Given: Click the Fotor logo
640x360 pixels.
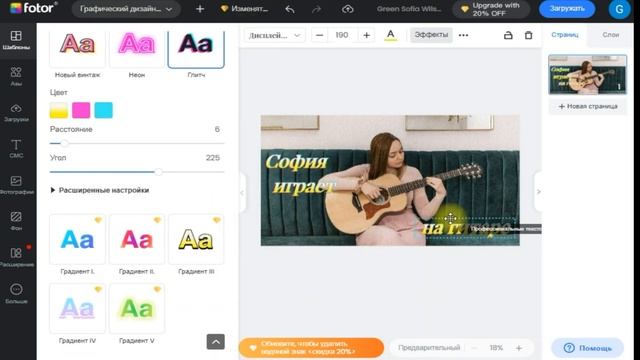Looking at the screenshot, I should (33, 8).
